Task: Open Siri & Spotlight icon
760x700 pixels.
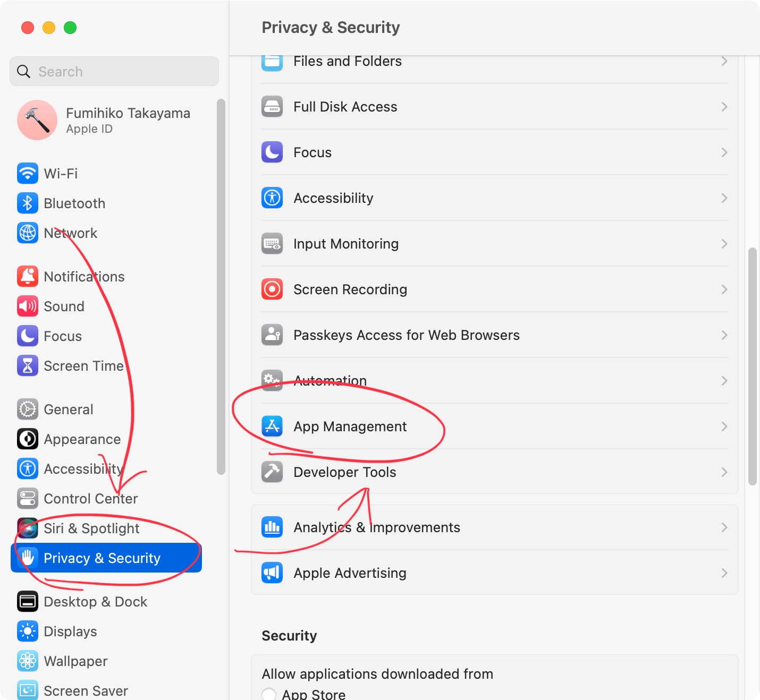Action: [28, 528]
